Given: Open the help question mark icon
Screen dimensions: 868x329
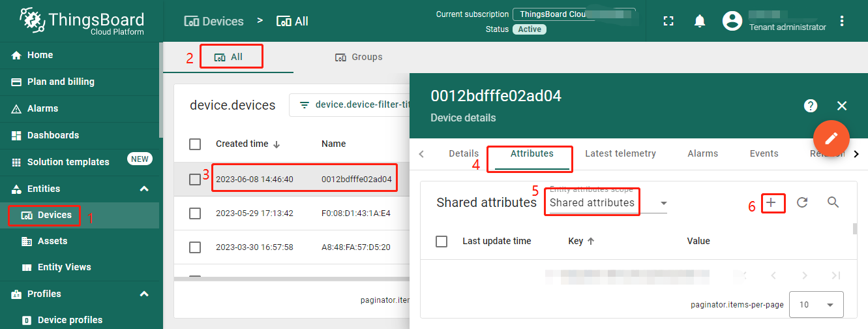Looking at the screenshot, I should pyautogui.click(x=811, y=106).
